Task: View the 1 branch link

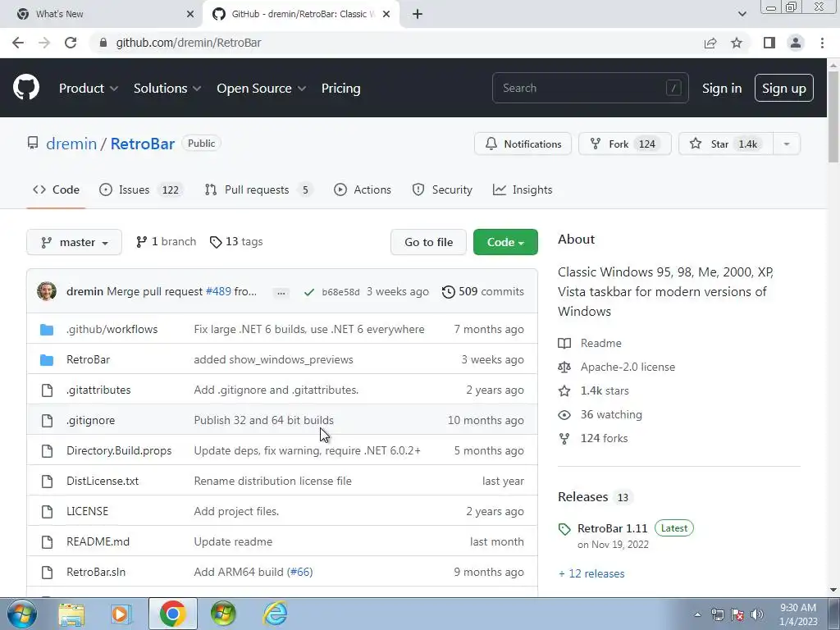Action: pos(166,242)
